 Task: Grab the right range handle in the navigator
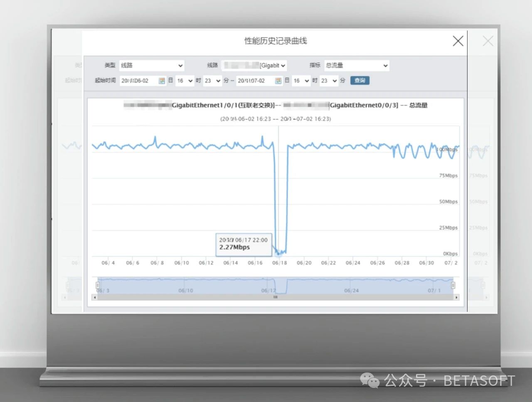click(x=453, y=285)
